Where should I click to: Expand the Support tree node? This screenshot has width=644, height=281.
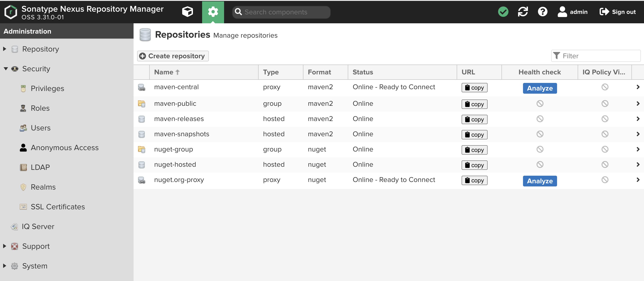pos(5,246)
